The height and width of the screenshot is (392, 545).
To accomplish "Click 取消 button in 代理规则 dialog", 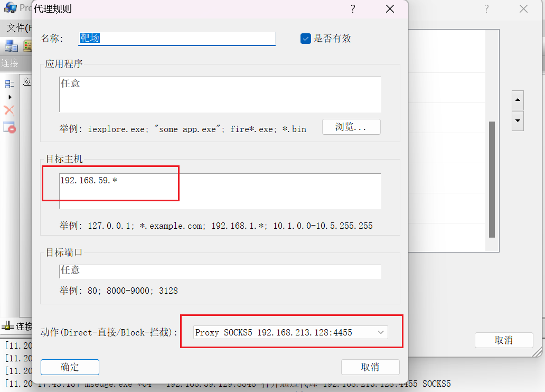I will 370,367.
